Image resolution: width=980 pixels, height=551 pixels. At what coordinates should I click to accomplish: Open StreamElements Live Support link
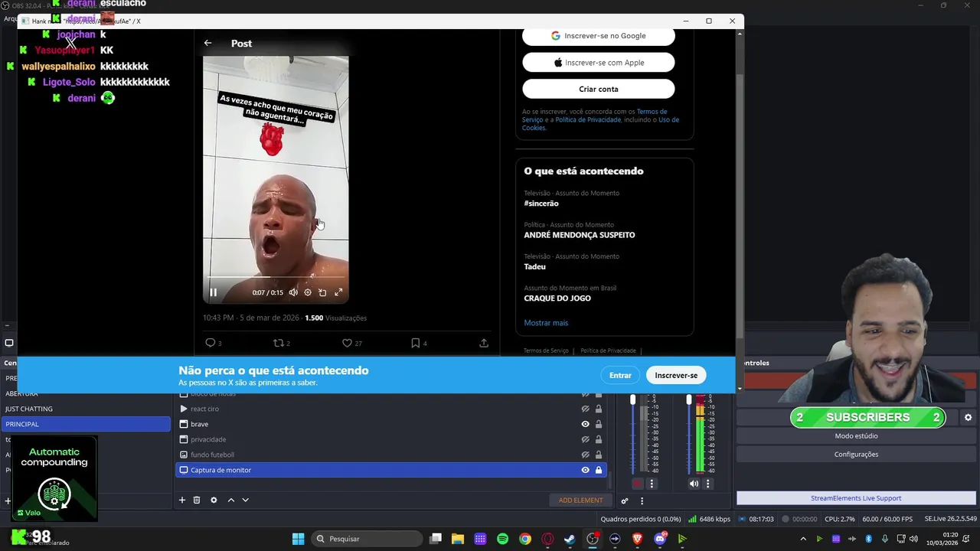856,498
